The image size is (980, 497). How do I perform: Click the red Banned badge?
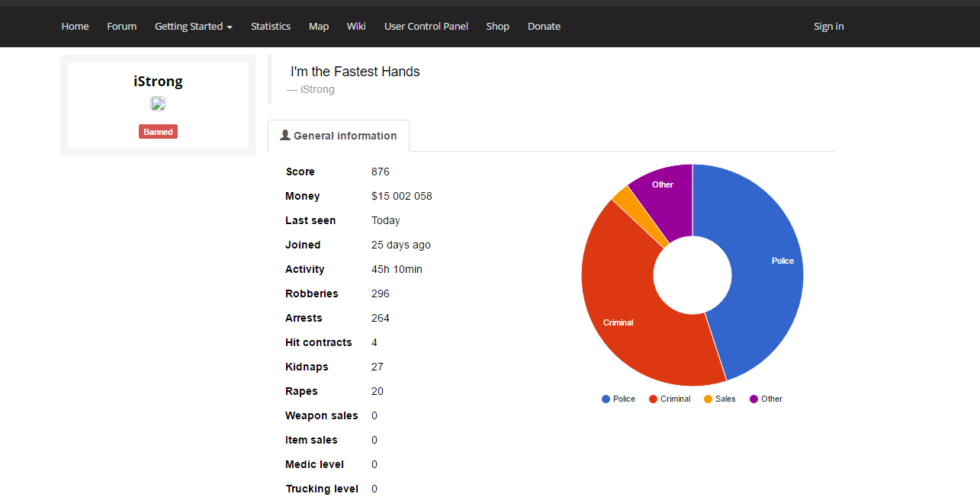tap(158, 132)
